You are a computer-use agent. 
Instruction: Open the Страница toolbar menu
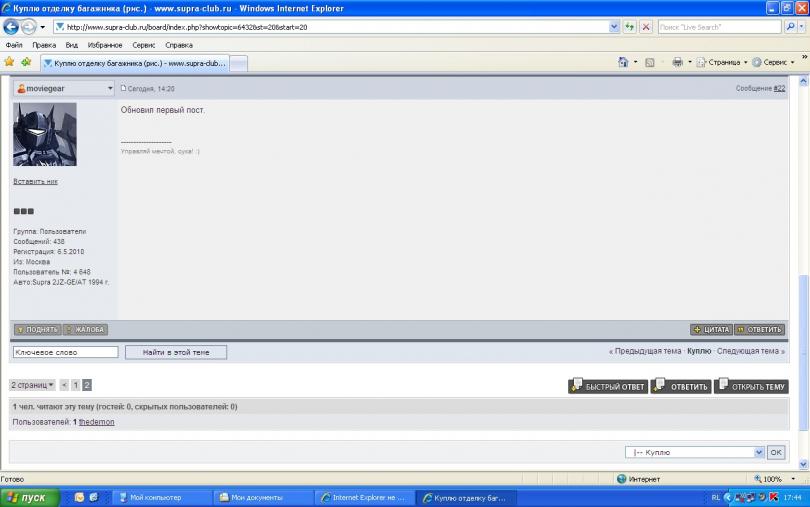pyautogui.click(x=722, y=62)
